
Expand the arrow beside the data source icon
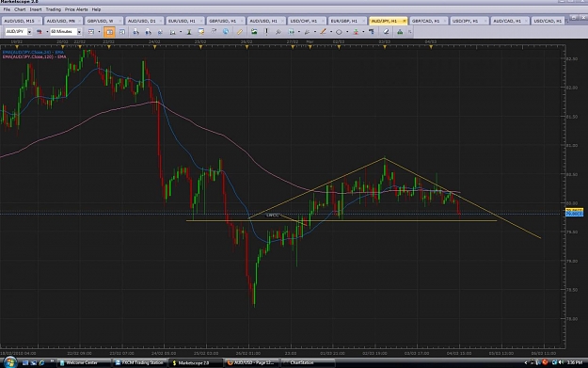[x=47, y=32]
